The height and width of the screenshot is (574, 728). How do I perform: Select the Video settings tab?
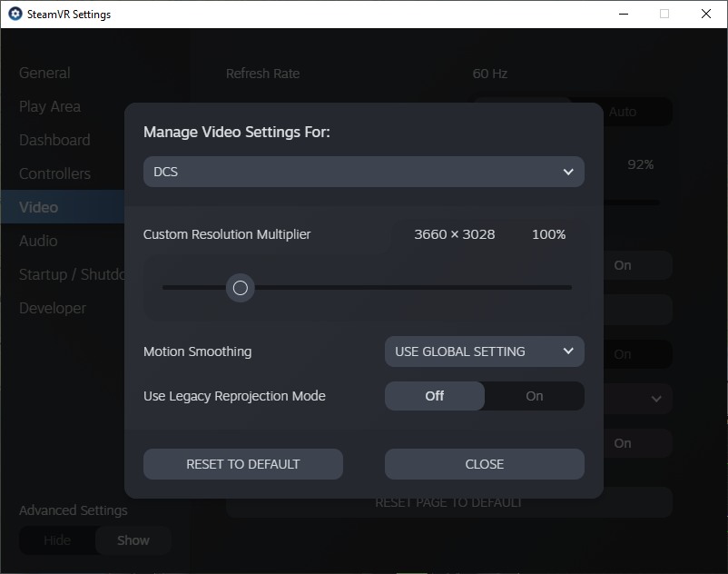tap(63, 207)
